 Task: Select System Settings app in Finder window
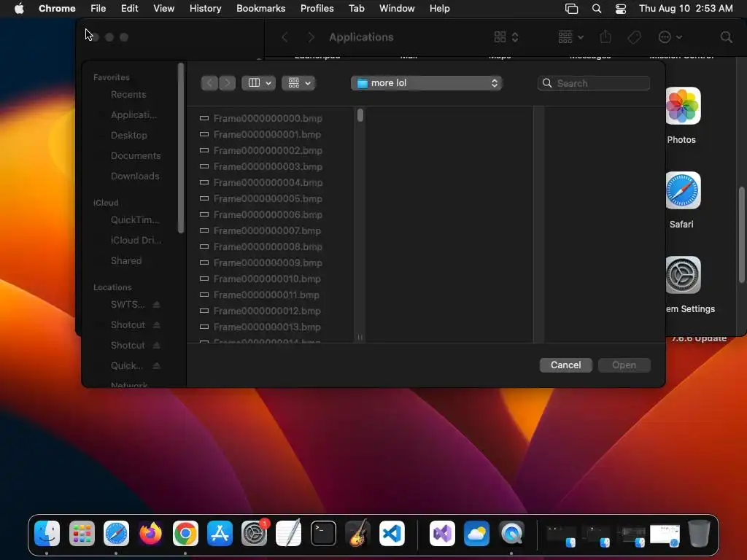683,275
